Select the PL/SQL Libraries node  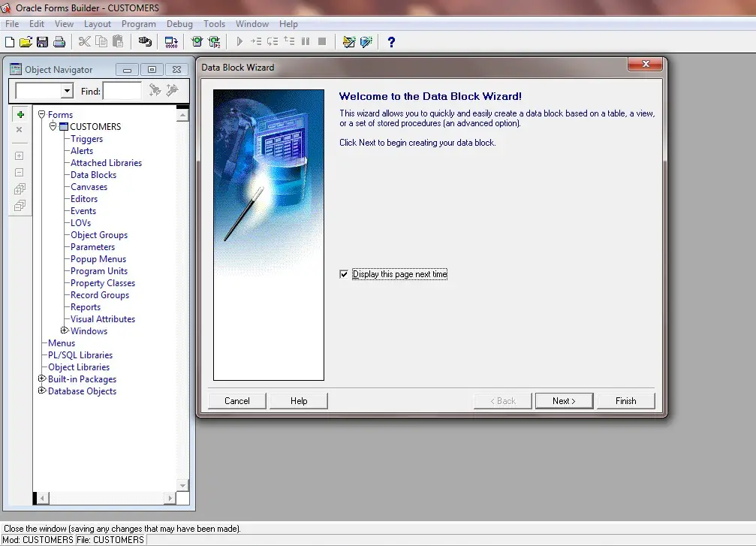[x=80, y=355]
